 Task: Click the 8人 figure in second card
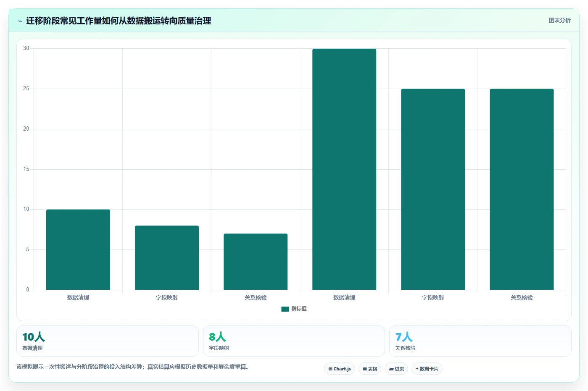click(x=218, y=337)
